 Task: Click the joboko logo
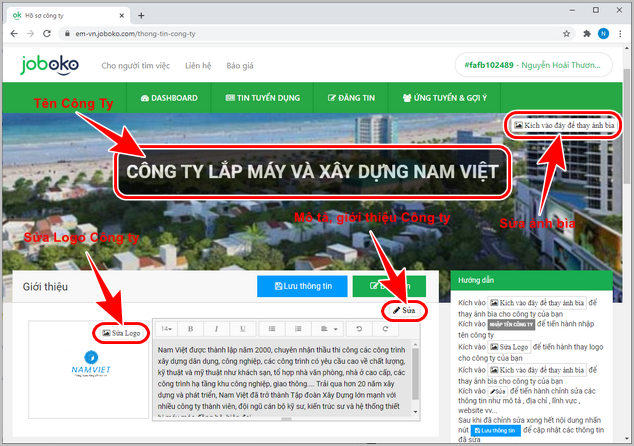49,65
